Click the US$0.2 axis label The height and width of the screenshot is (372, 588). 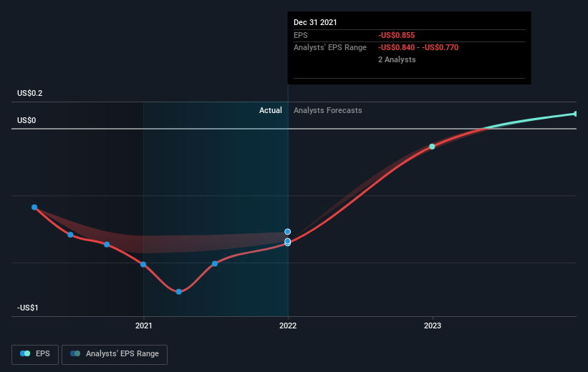29,93
